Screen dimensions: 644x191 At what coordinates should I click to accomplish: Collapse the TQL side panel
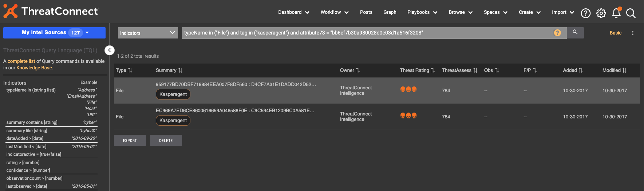click(x=109, y=50)
